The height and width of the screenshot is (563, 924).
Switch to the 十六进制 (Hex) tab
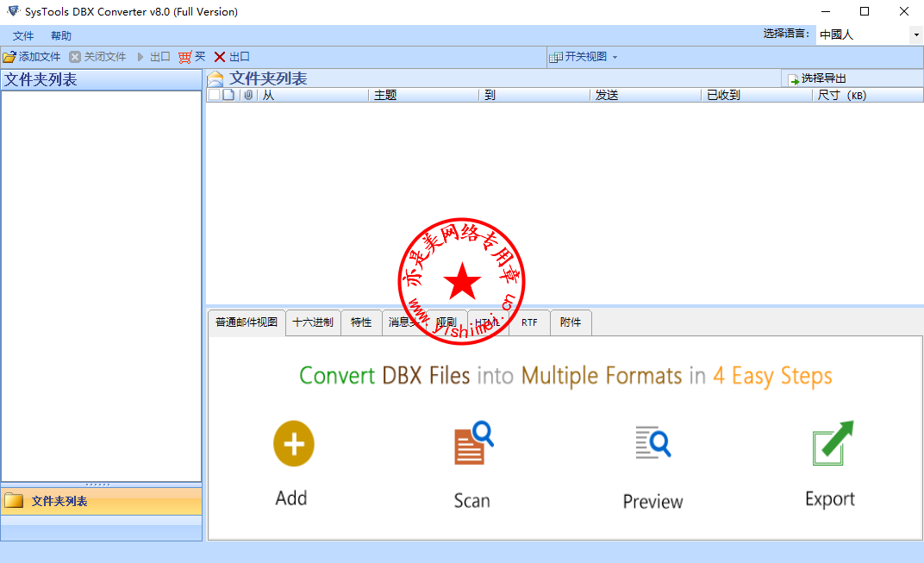click(313, 322)
